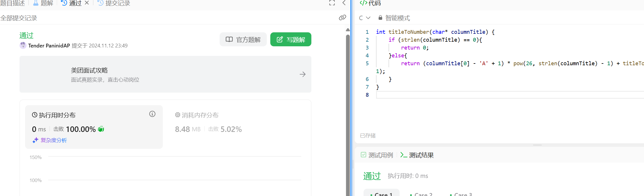
Task: Click line number 5 in the editor gutter
Action: tap(367, 63)
